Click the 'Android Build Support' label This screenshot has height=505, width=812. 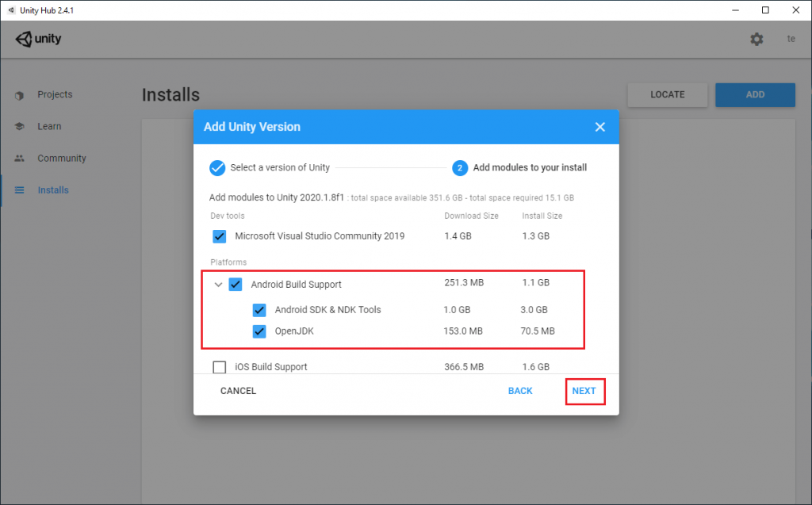click(x=297, y=285)
